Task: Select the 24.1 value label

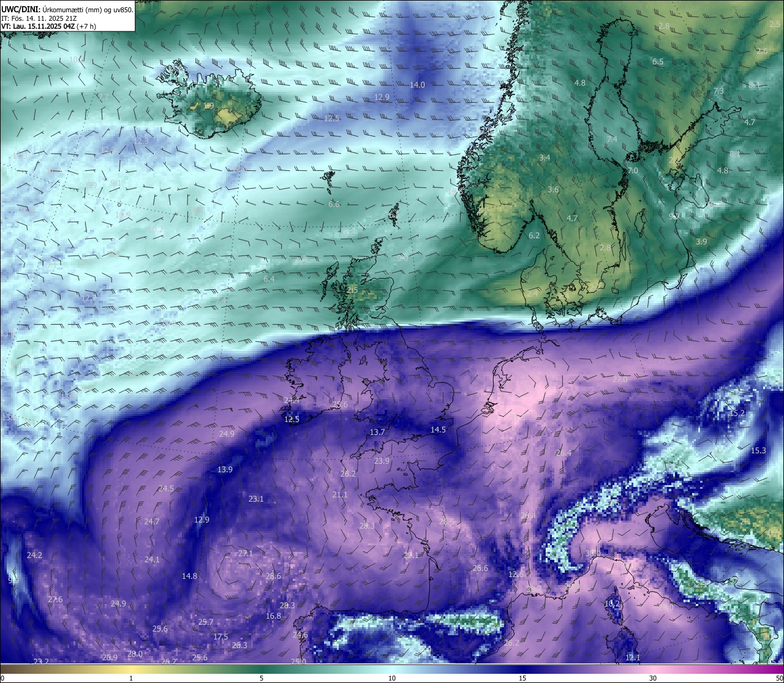Action: 152,560
